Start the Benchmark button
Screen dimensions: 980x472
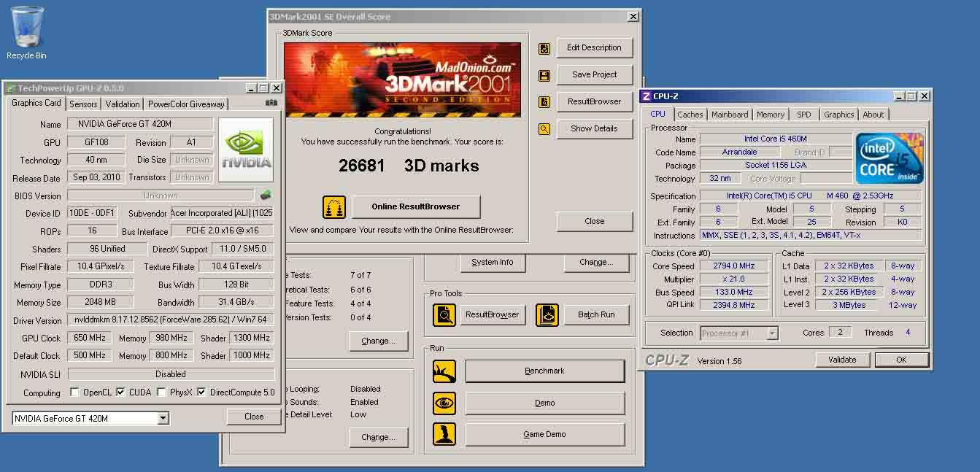coord(545,371)
